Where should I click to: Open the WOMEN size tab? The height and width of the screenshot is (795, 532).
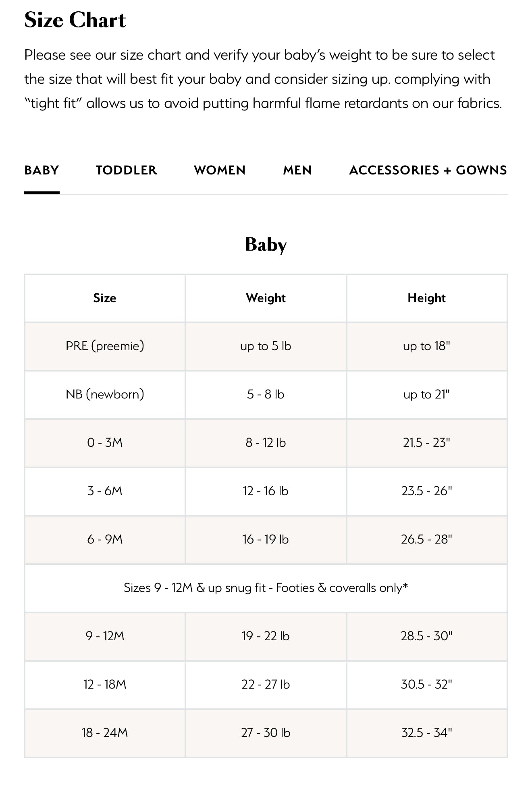220,170
